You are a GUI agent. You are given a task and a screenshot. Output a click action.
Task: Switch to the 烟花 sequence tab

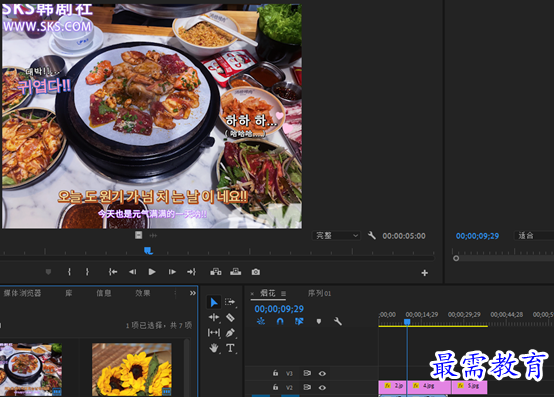267,293
